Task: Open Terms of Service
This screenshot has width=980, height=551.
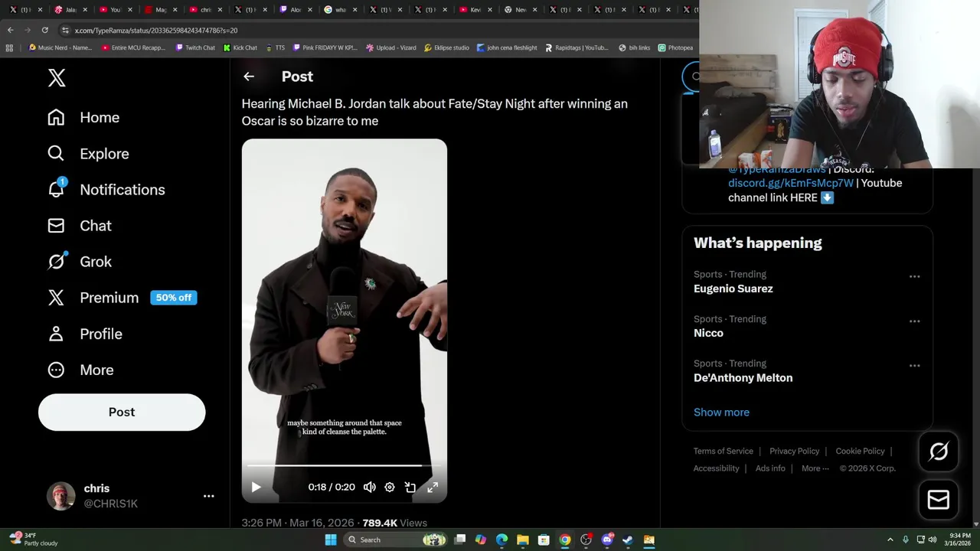Action: pyautogui.click(x=724, y=451)
